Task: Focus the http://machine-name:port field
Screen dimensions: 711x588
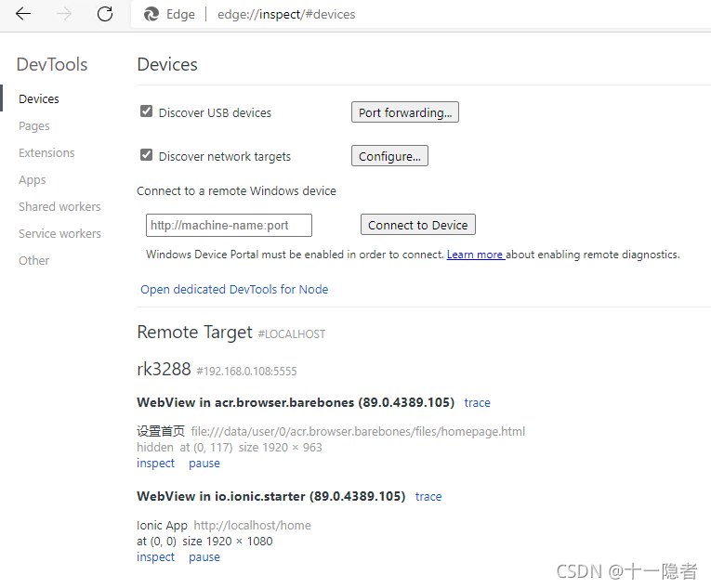Action: pyautogui.click(x=229, y=226)
